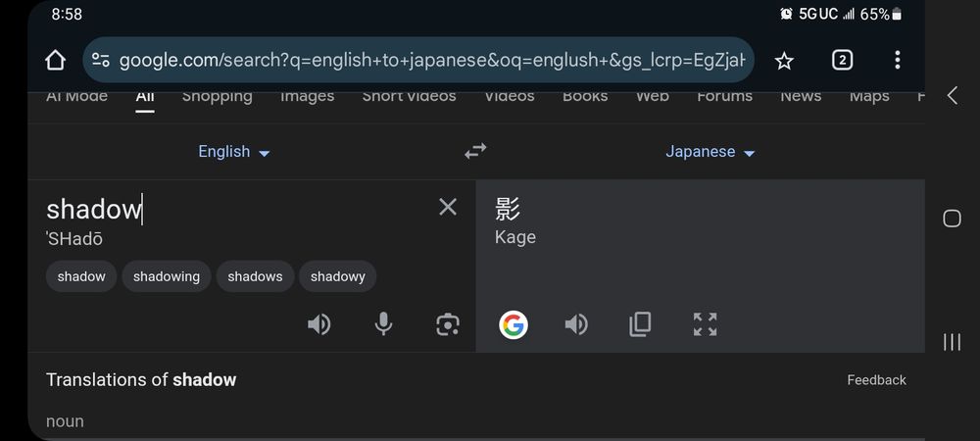Choose the 'shadow' suggestion chip
The width and height of the screenshot is (980, 441).
pos(81,276)
